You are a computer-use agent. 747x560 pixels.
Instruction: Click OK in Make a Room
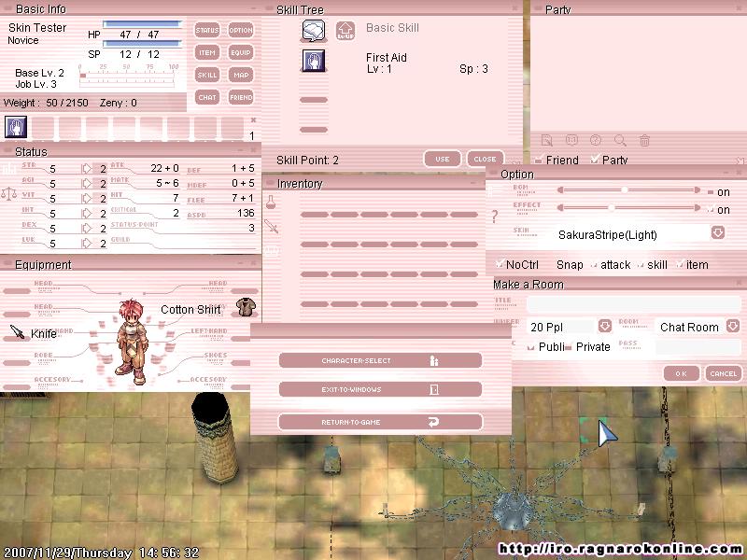coord(682,374)
